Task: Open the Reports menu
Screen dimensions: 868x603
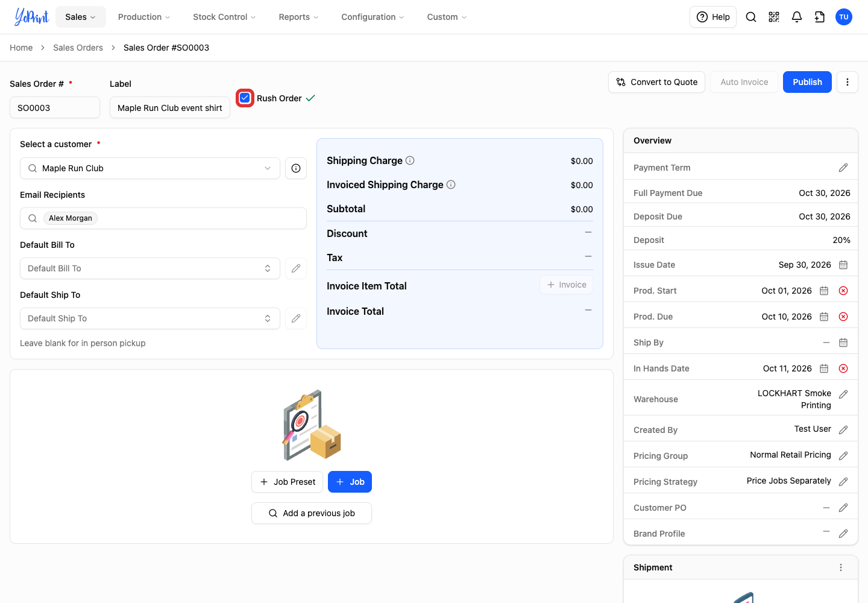Action: (x=298, y=17)
